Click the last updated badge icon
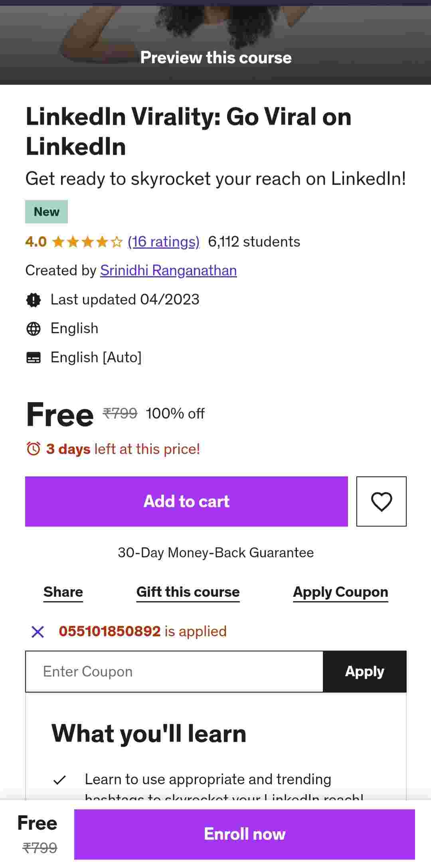Viewport: 431px width, 868px height. tap(34, 300)
